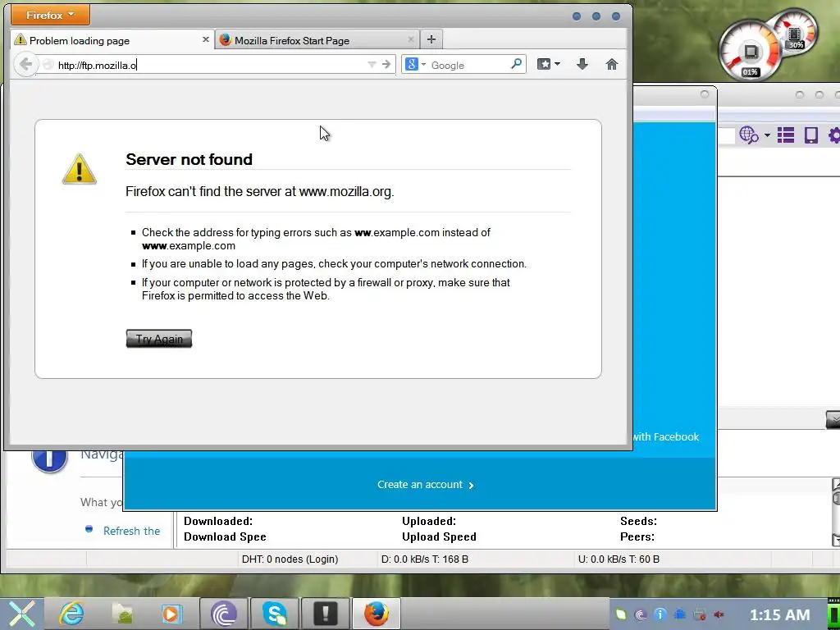Click the BitTorrent tray icon

pyautogui.click(x=640, y=614)
